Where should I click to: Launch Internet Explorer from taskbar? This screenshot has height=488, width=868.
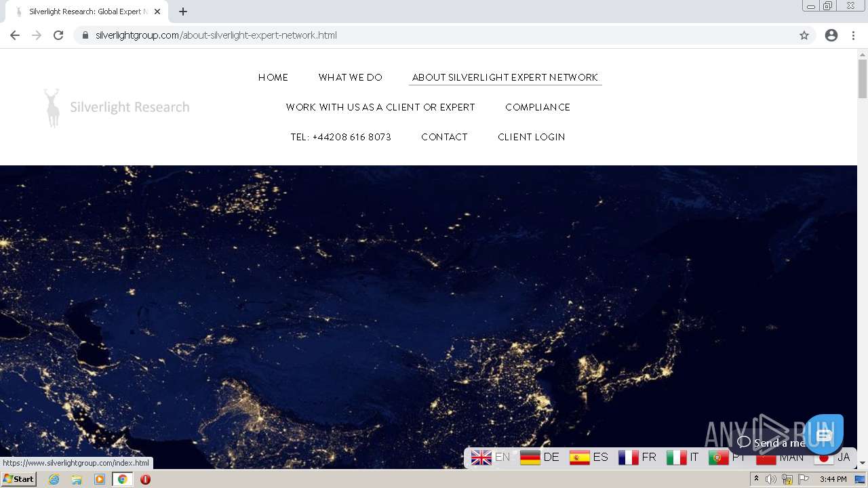click(54, 479)
